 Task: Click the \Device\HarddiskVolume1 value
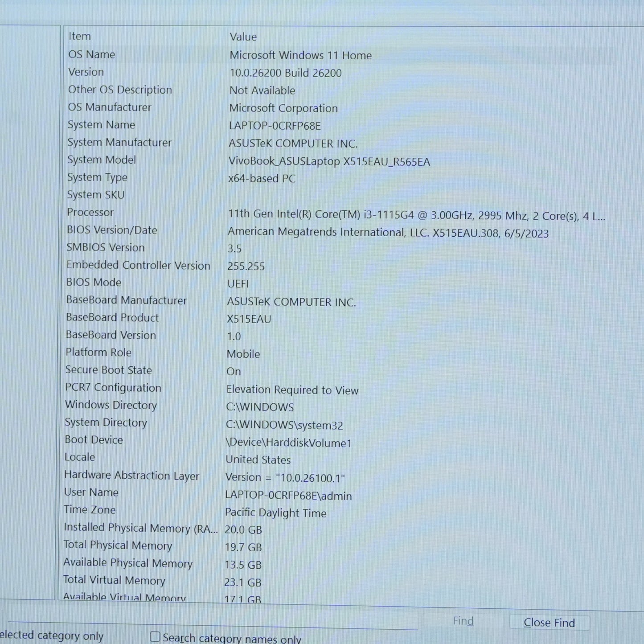[289, 443]
